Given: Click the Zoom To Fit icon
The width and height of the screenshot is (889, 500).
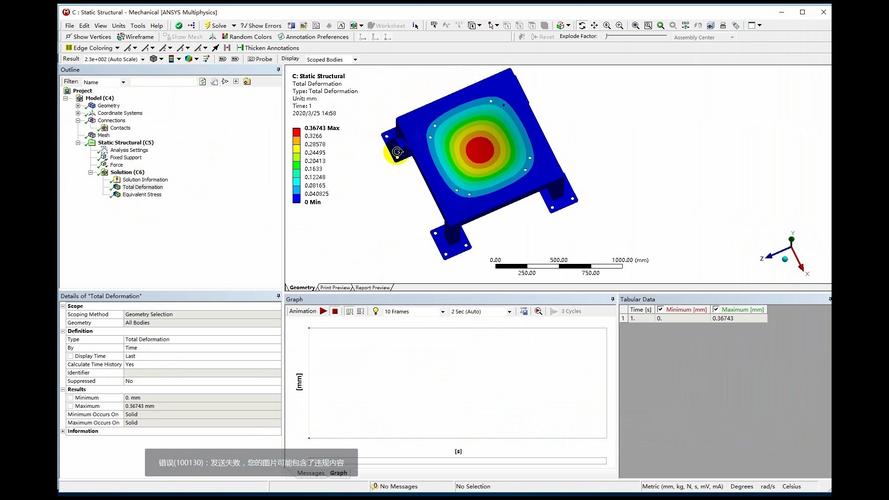Looking at the screenshot, I should (x=636, y=26).
